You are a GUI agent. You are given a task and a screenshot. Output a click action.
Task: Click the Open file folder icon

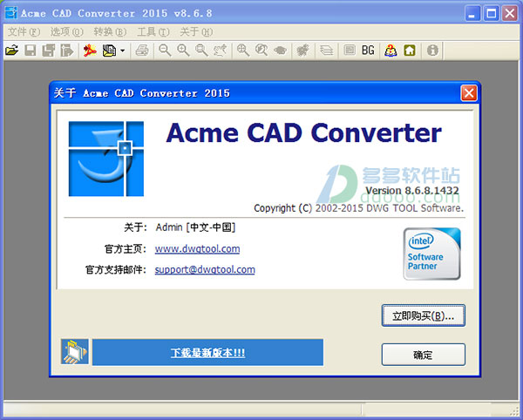pos(12,51)
